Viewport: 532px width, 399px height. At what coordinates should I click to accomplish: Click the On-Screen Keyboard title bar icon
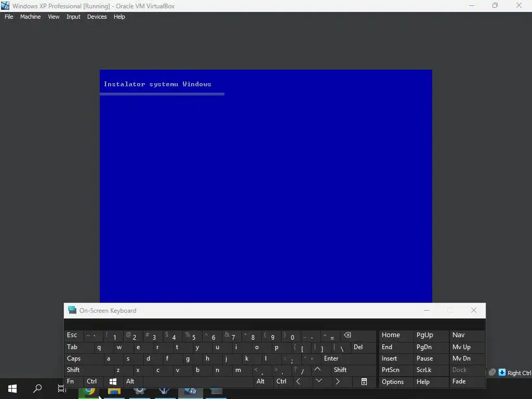pyautogui.click(x=72, y=310)
